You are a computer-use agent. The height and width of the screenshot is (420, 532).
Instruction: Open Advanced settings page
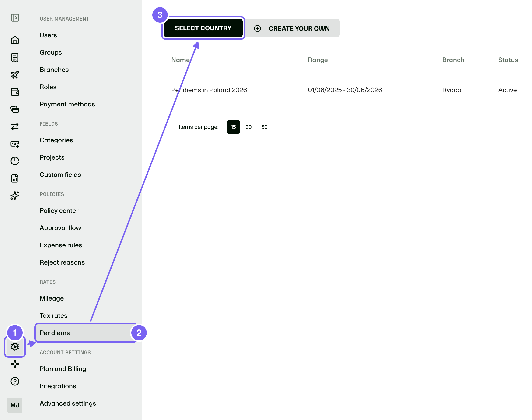pyautogui.click(x=68, y=403)
